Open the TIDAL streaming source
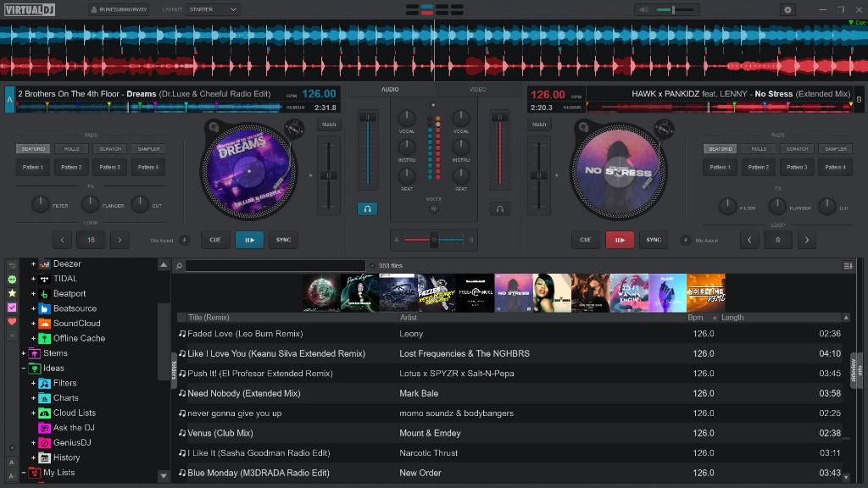Viewport: 868px width, 488px height. pos(64,278)
